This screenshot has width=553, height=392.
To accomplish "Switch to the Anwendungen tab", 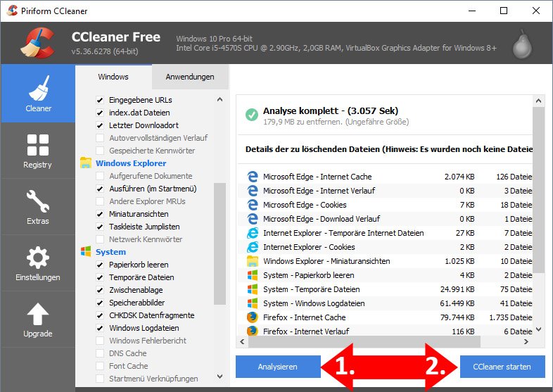I will (x=190, y=77).
